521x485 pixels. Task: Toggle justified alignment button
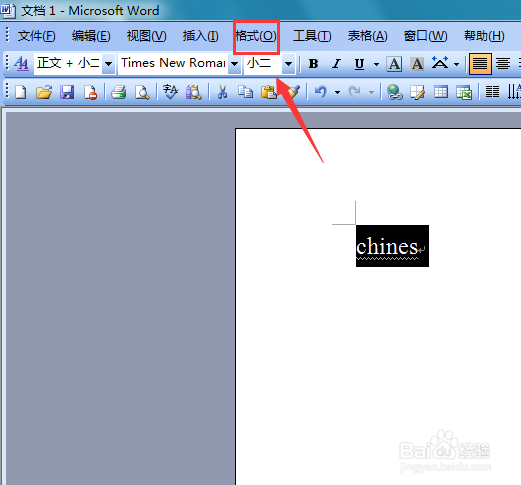click(x=480, y=64)
